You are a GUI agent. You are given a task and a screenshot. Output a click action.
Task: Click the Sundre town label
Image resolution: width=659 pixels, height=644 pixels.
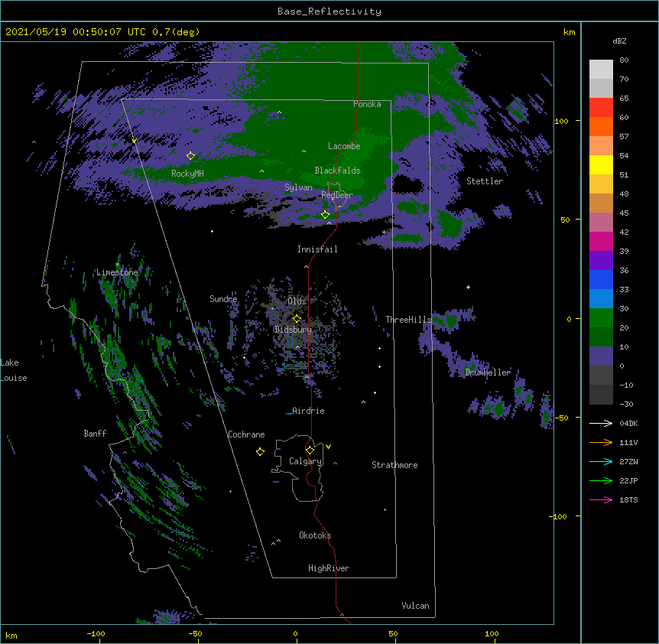coord(223,299)
